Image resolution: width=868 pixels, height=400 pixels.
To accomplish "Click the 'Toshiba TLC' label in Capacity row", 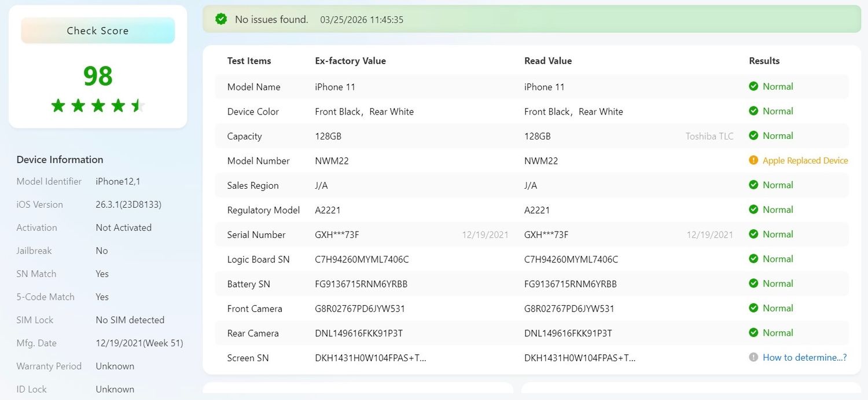I will point(709,137).
